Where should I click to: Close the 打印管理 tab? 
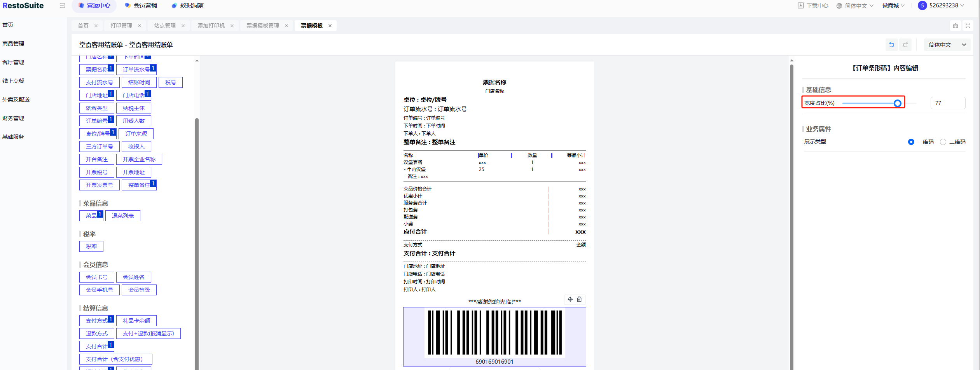click(140, 26)
